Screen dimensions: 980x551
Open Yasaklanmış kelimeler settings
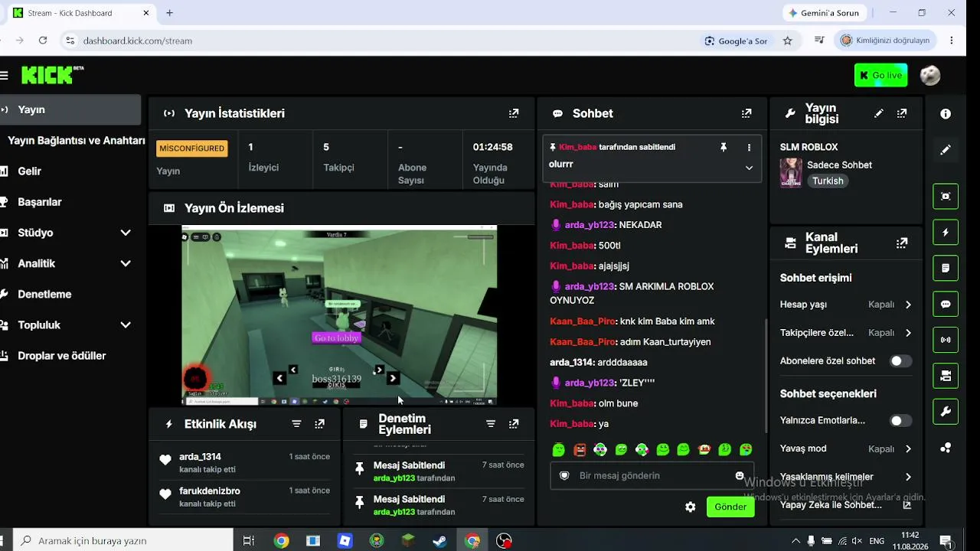tap(846, 477)
